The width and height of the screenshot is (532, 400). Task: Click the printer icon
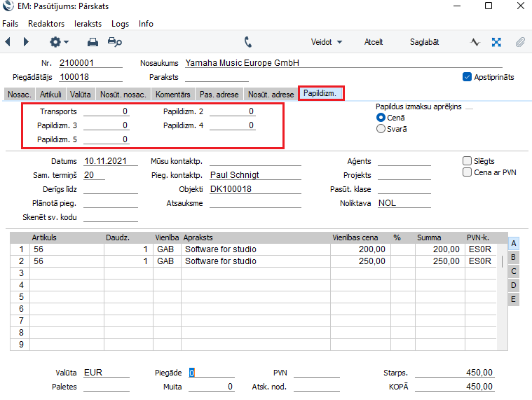tap(93, 42)
